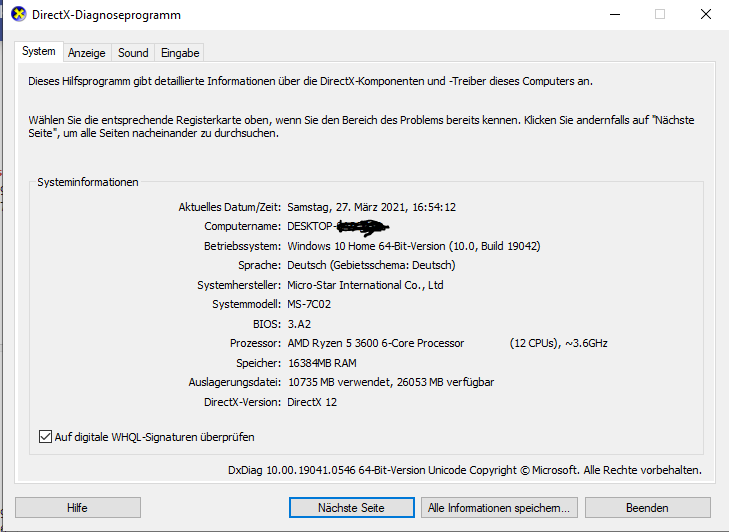Select the Eingabe tab

(180, 53)
